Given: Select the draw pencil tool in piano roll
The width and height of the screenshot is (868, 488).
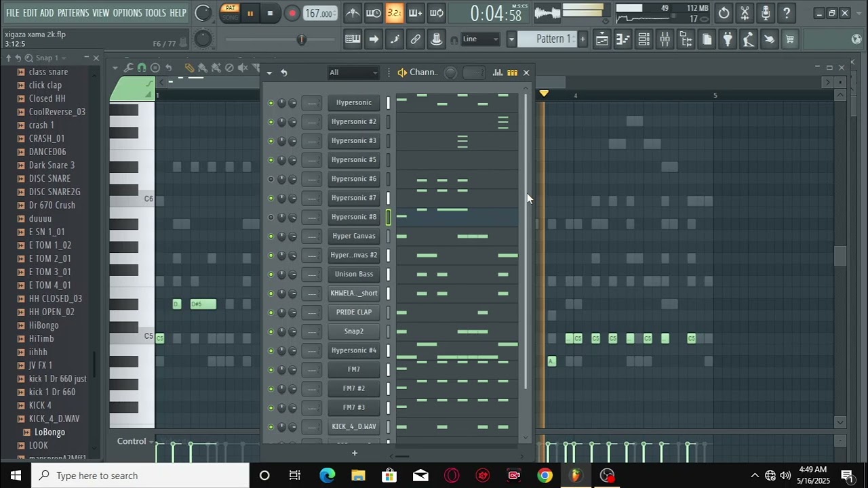Looking at the screenshot, I should (x=189, y=68).
